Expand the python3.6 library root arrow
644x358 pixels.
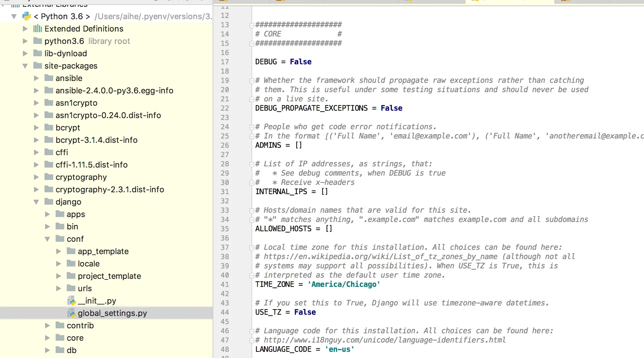(x=25, y=41)
